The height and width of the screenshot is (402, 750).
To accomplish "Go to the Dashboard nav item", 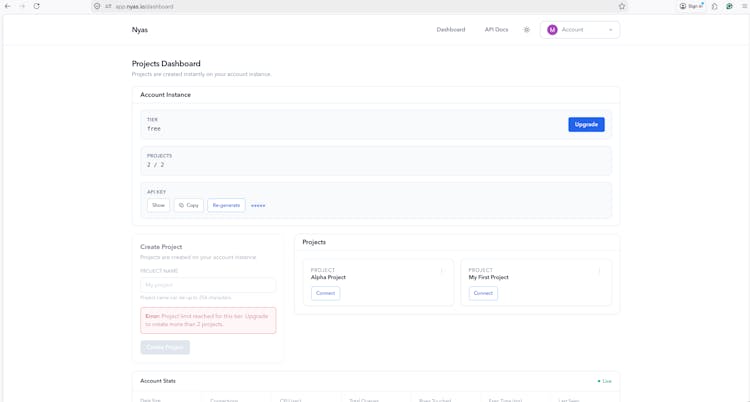I will (x=451, y=30).
